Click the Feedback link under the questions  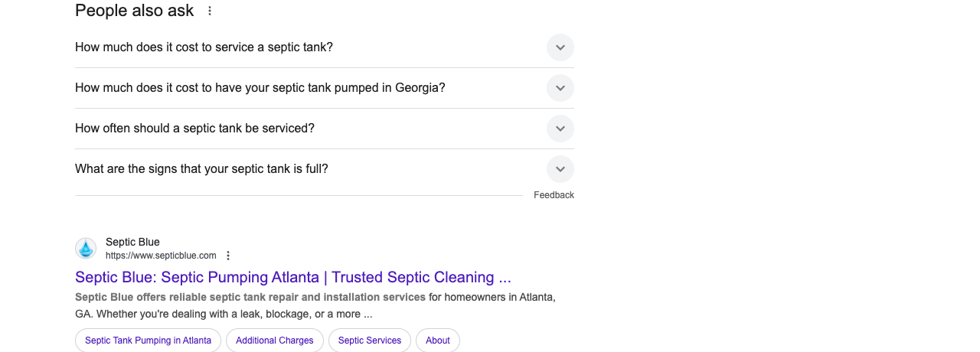554,195
